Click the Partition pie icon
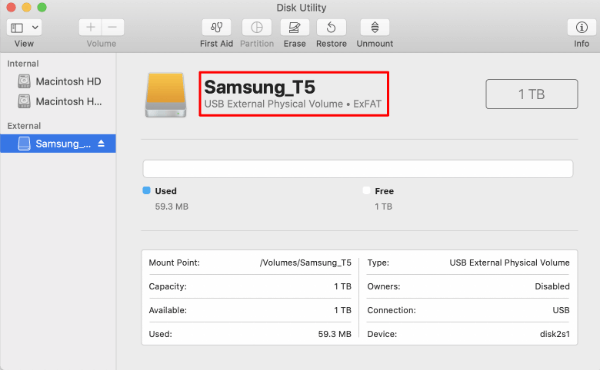The image size is (600, 370). click(x=257, y=27)
